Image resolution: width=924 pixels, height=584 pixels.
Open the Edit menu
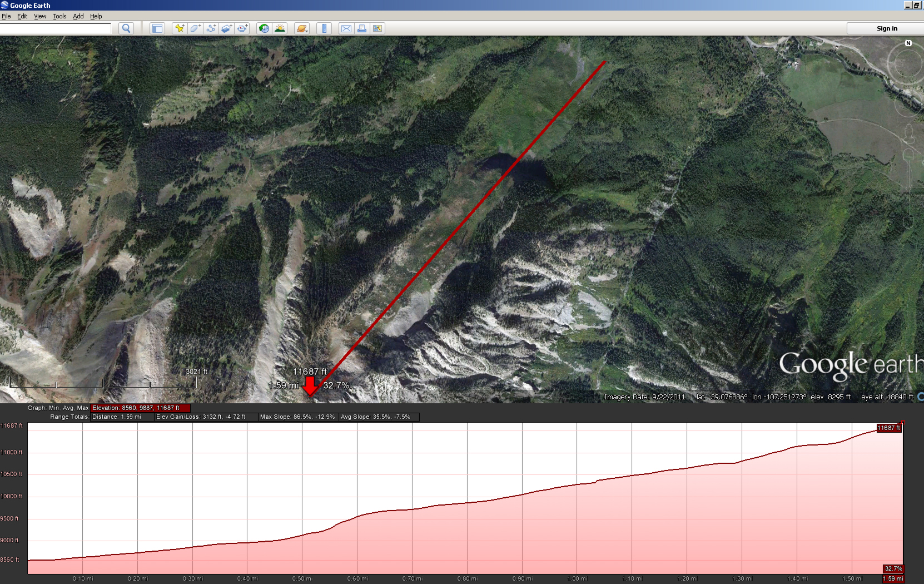(x=22, y=16)
